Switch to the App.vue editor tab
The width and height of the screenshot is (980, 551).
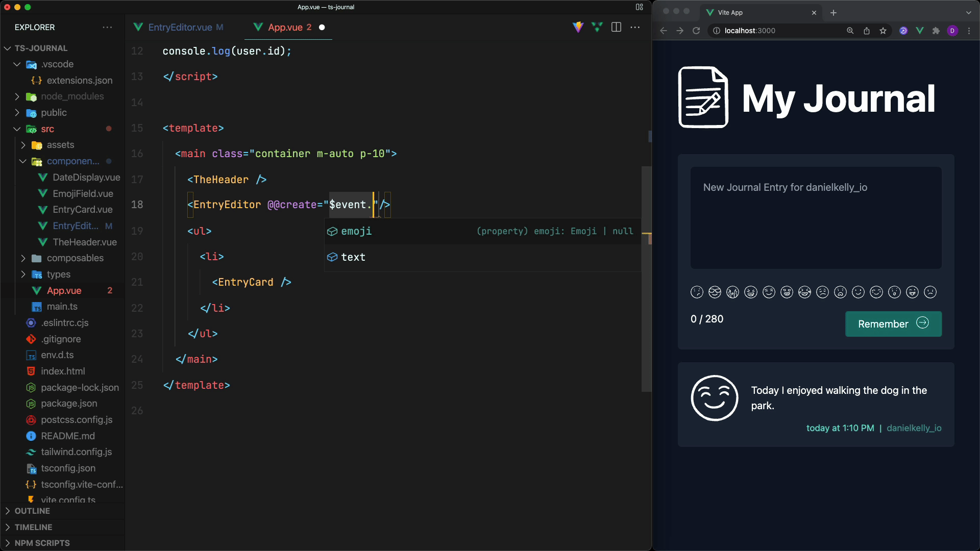[289, 27]
